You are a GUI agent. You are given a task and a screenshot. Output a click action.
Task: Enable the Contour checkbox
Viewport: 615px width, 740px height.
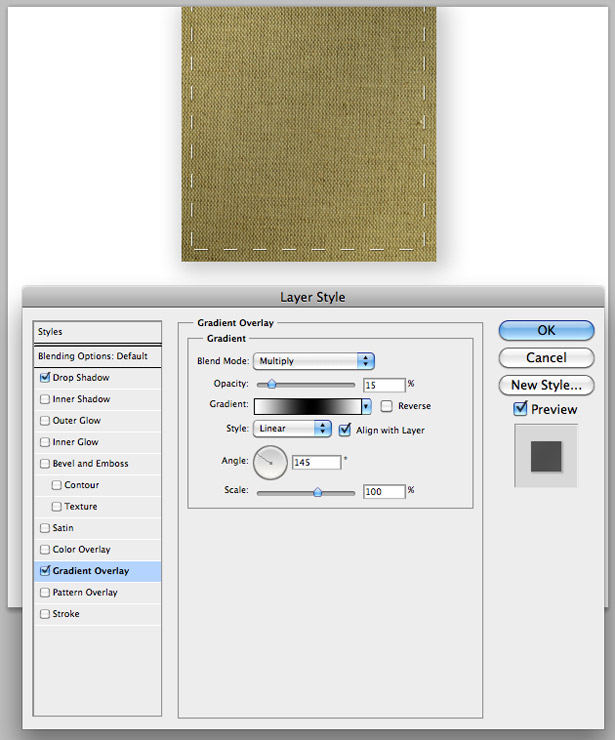57,485
